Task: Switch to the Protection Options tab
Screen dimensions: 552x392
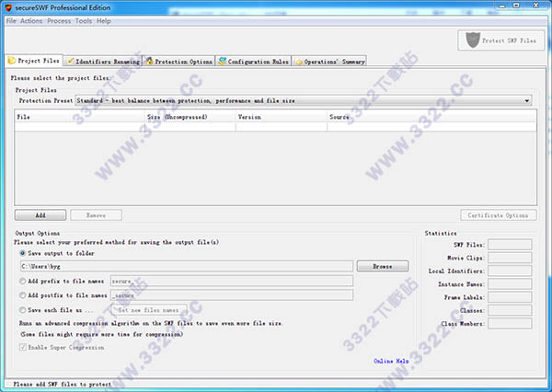Action: click(179, 62)
